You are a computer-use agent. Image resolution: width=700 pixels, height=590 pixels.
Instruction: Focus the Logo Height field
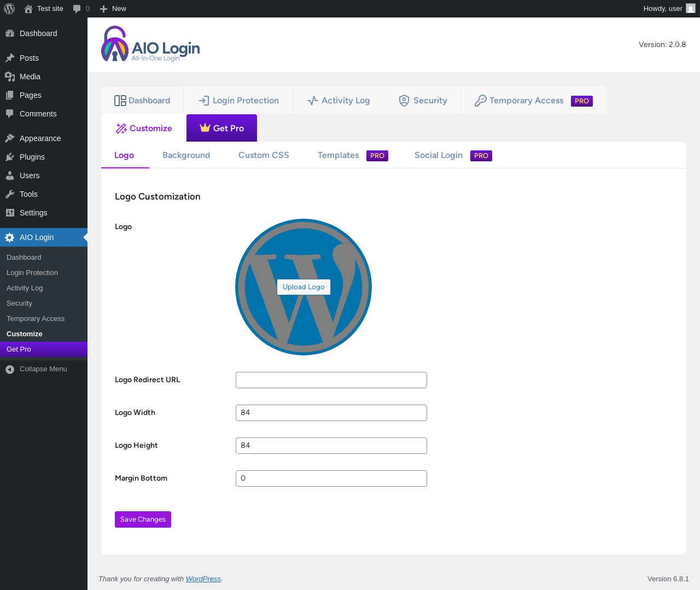pos(331,446)
